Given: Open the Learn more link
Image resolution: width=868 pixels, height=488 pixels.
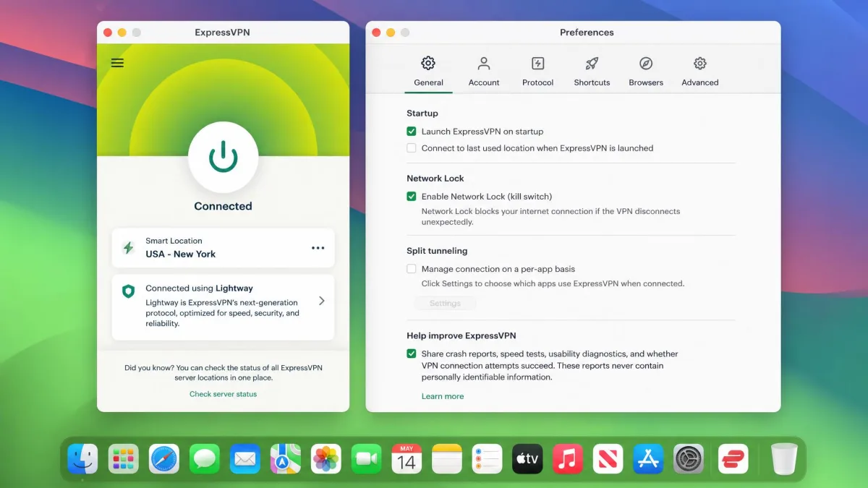Looking at the screenshot, I should pyautogui.click(x=443, y=396).
